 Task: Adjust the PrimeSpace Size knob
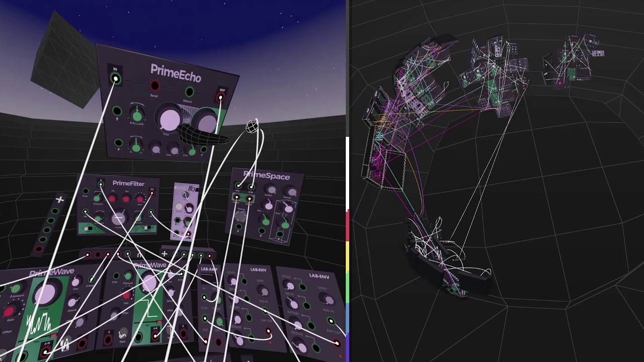click(x=287, y=208)
